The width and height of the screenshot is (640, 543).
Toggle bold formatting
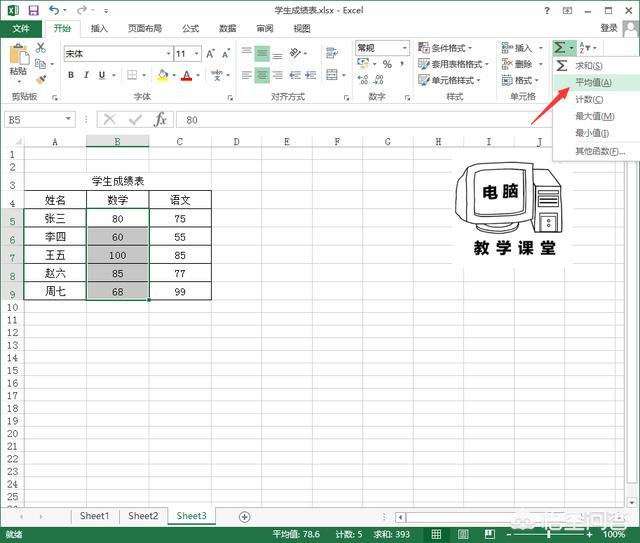click(x=71, y=75)
